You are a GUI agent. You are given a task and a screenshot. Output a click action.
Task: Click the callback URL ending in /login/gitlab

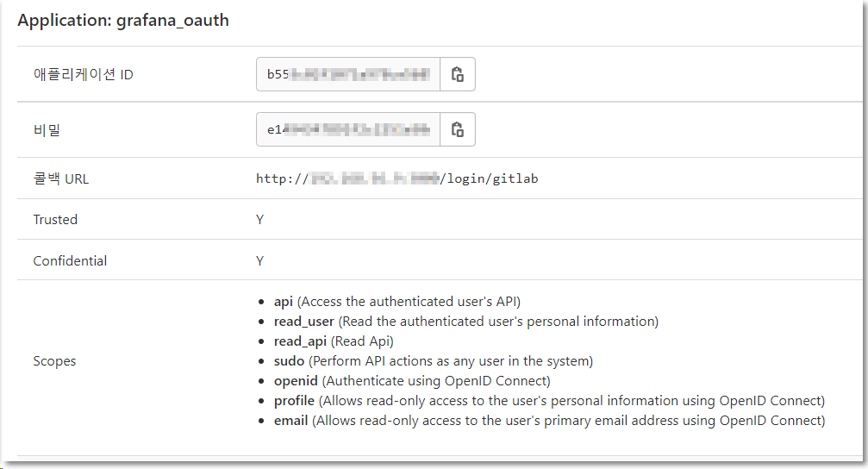click(x=397, y=178)
